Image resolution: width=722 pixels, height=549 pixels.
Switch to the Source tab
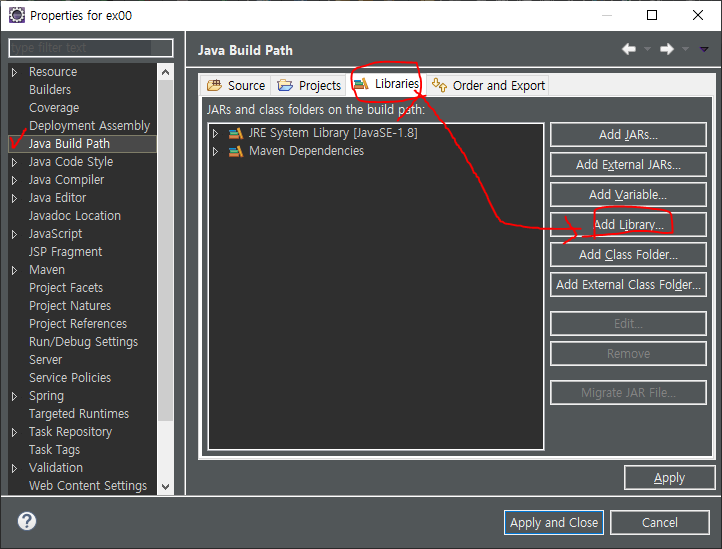click(236, 86)
